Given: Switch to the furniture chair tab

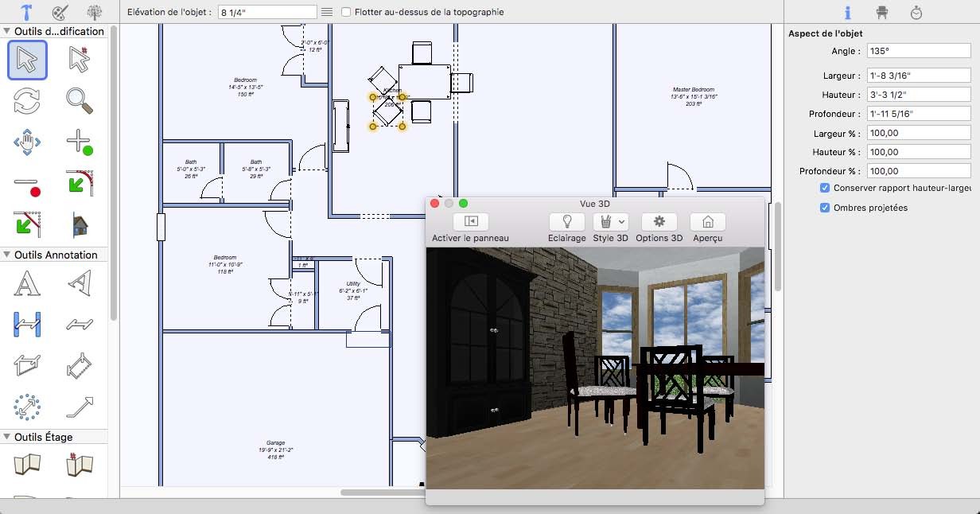Looking at the screenshot, I should (x=881, y=12).
